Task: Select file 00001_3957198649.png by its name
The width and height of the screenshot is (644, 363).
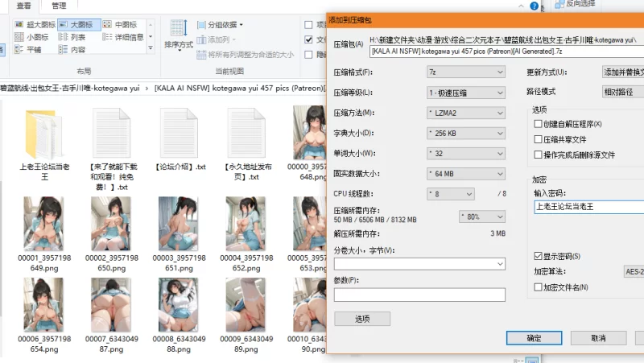Action: coord(44,263)
